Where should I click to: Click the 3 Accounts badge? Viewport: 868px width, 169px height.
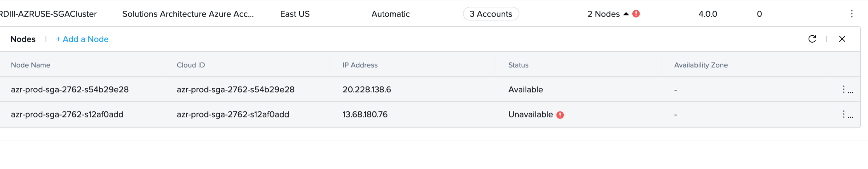tap(491, 14)
